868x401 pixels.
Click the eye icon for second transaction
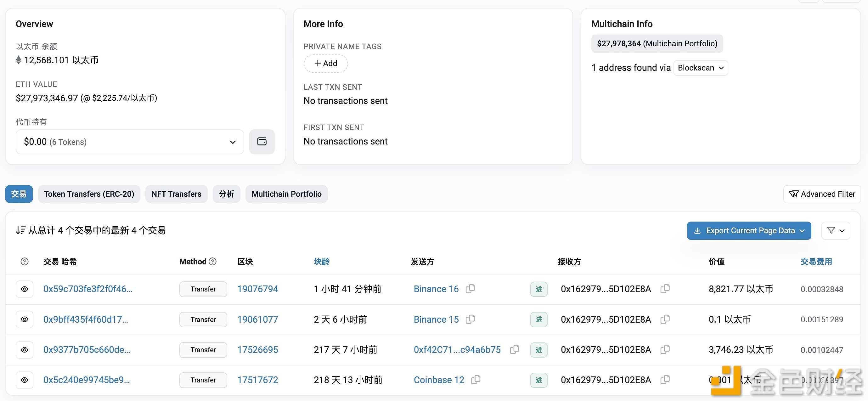[x=24, y=319]
